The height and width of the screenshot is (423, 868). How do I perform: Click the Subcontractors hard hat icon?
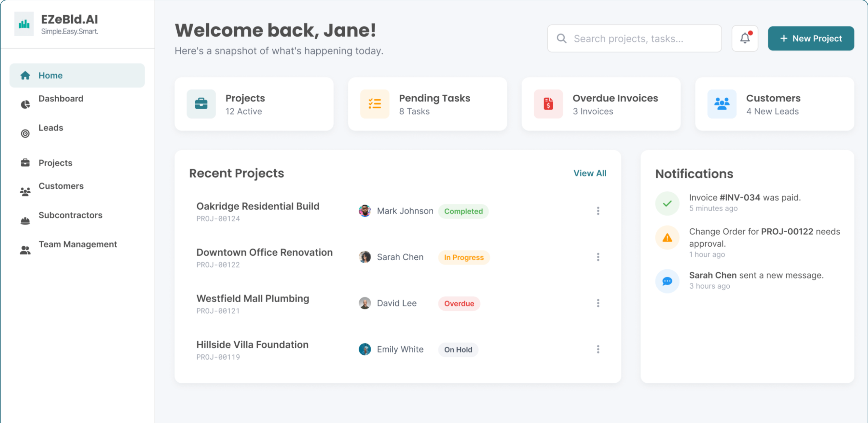click(25, 220)
